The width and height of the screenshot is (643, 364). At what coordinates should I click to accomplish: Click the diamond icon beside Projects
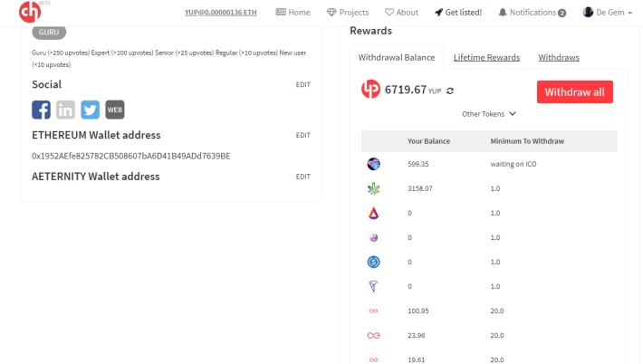[x=331, y=13]
